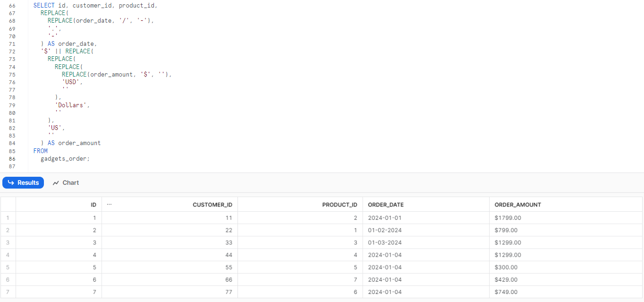
Task: Click the select-all cell above row numbers
Action: [8, 204]
